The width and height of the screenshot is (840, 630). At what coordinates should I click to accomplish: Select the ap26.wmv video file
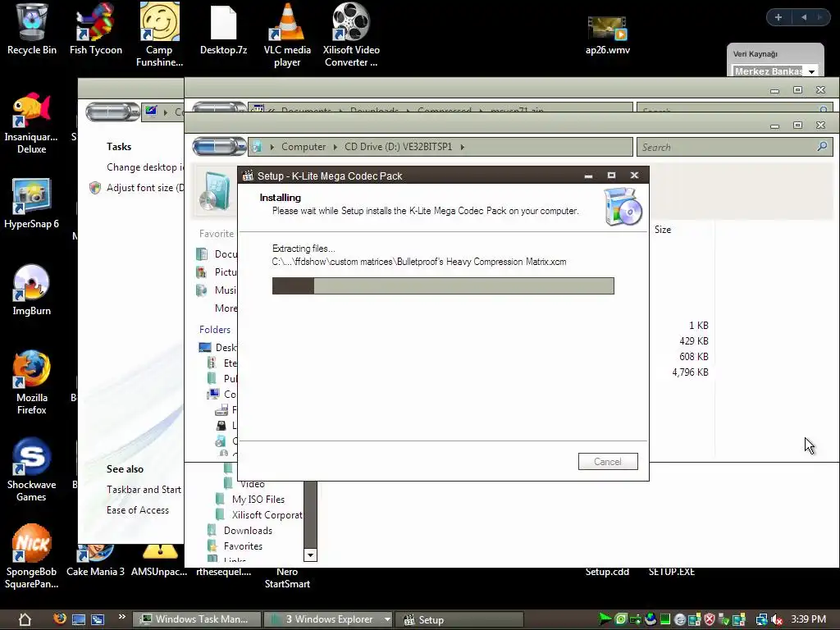[608, 35]
